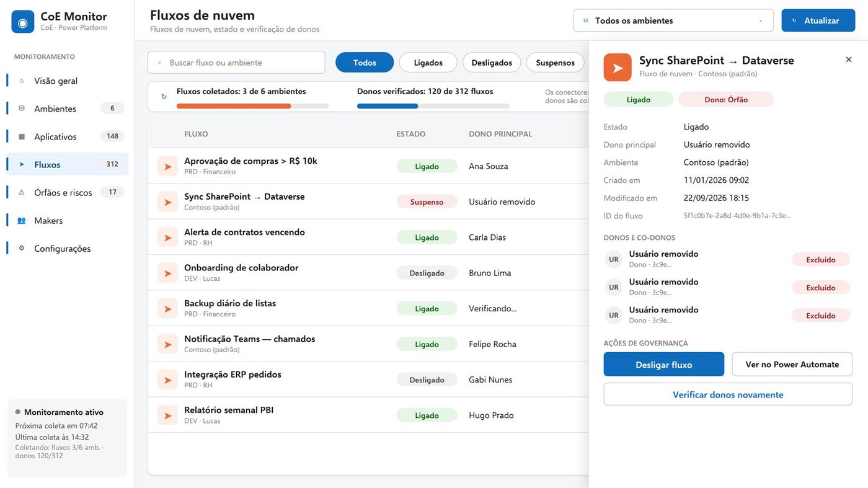Click flow icon for Sync SharePoint row
Viewport: 868px width, 488px height.
tap(167, 202)
